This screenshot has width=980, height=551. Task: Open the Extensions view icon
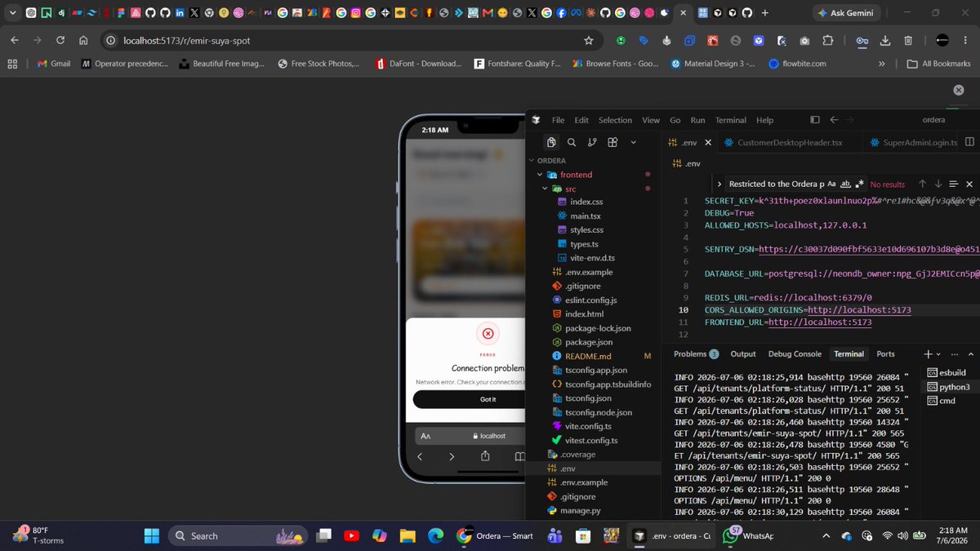[x=612, y=142]
